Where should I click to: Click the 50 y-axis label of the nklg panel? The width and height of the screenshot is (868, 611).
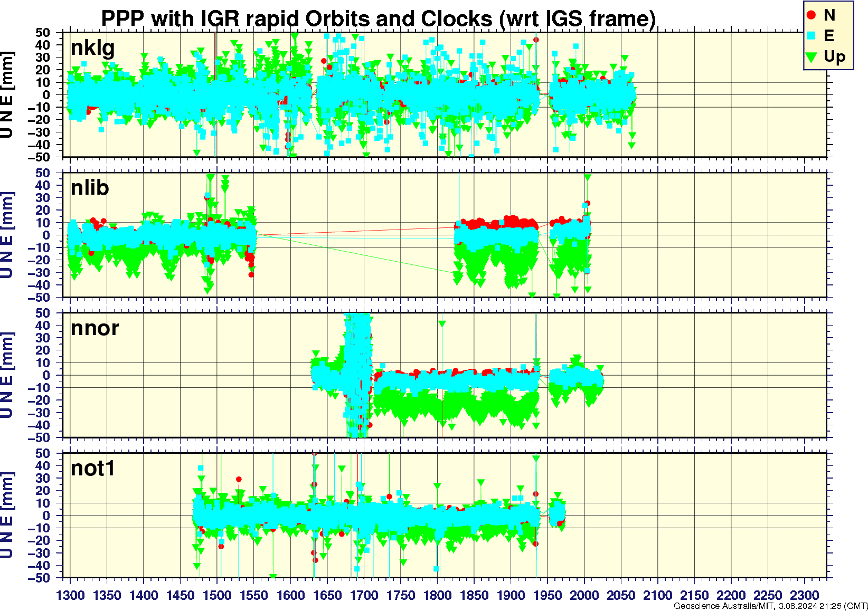tap(43, 33)
